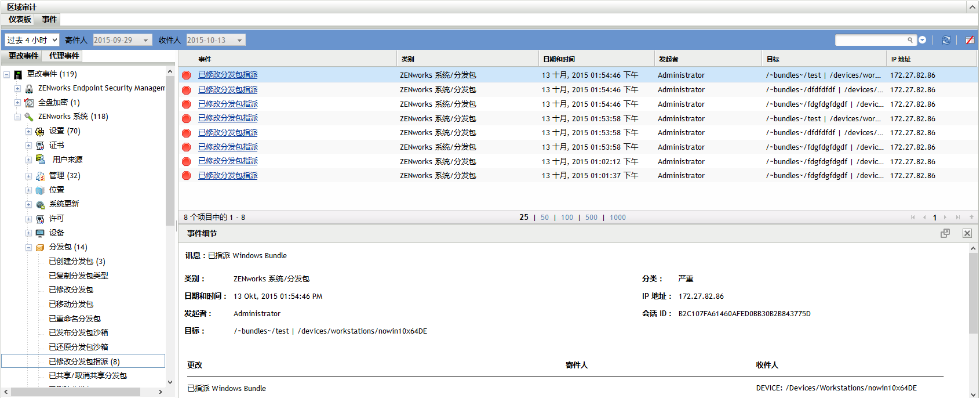Screen dimensions: 980x398
Task: Click the tree panel horizontal scrollbar
Action: tap(75, 392)
